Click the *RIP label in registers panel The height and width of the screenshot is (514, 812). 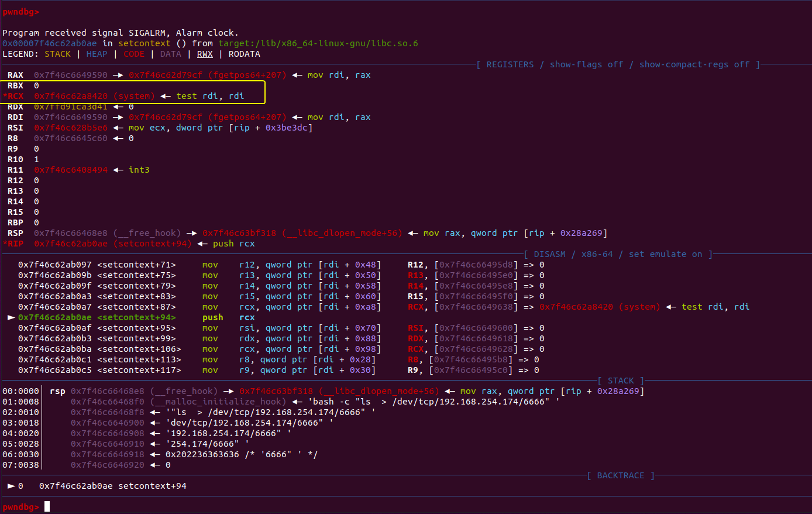click(13, 244)
